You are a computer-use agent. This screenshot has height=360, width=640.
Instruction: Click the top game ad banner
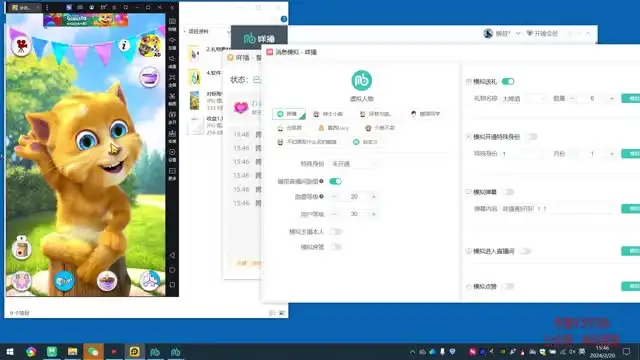pos(86,20)
